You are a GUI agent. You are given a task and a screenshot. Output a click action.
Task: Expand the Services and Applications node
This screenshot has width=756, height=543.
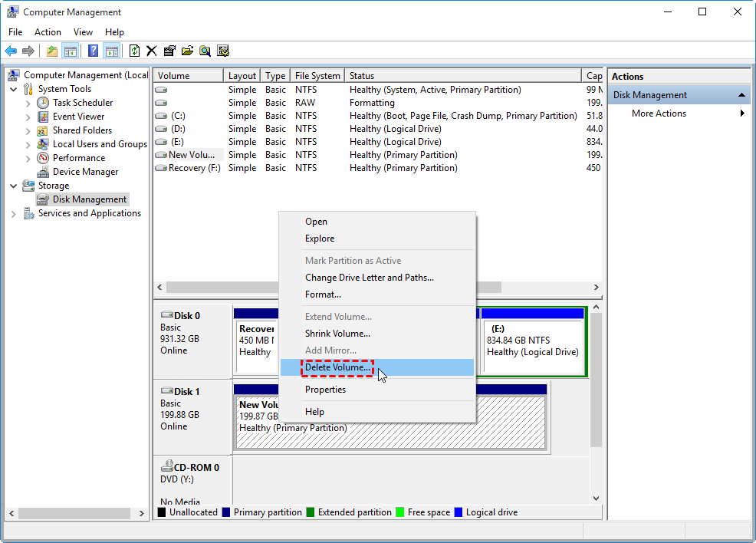(x=14, y=214)
